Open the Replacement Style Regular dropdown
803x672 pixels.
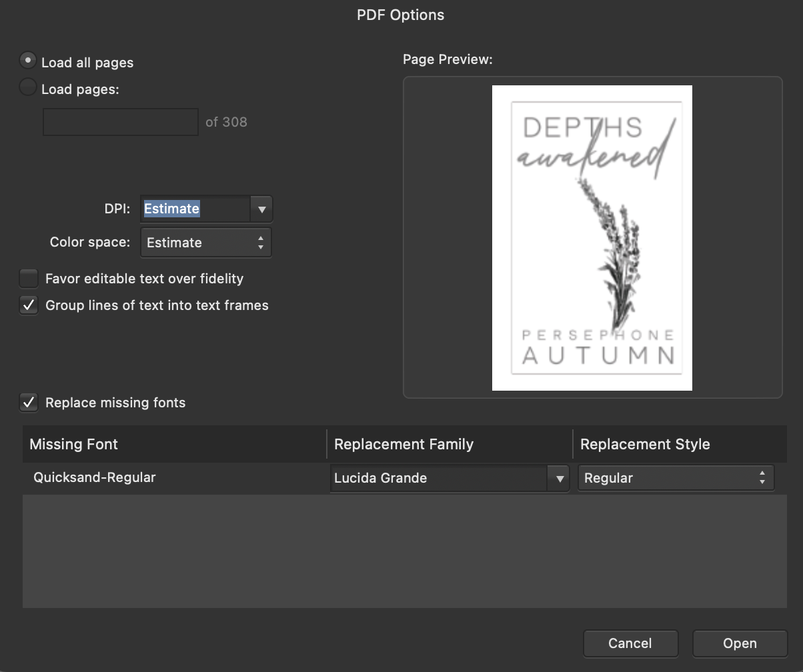tap(676, 478)
